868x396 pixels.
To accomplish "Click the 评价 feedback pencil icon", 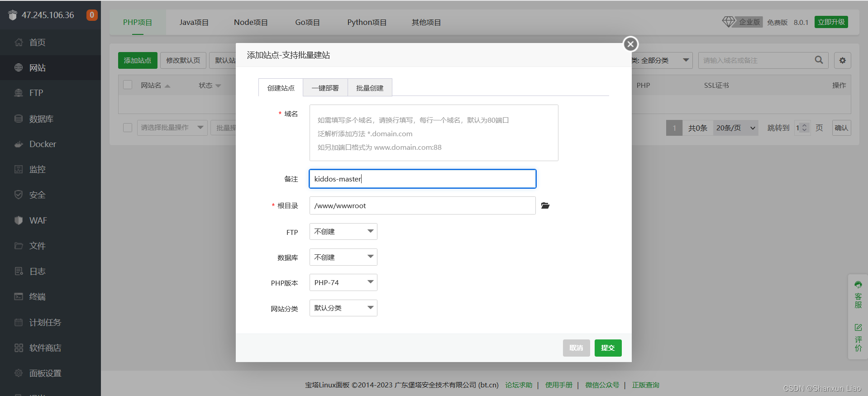I will coord(858,327).
